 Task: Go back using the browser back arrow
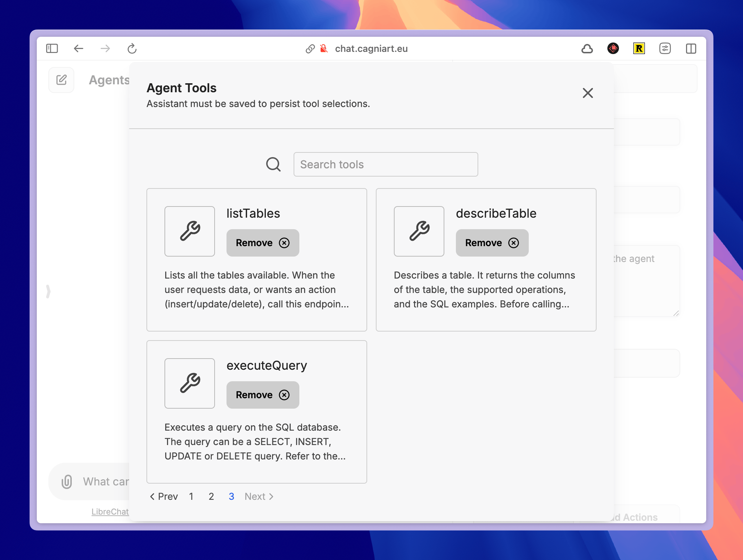[x=79, y=49]
